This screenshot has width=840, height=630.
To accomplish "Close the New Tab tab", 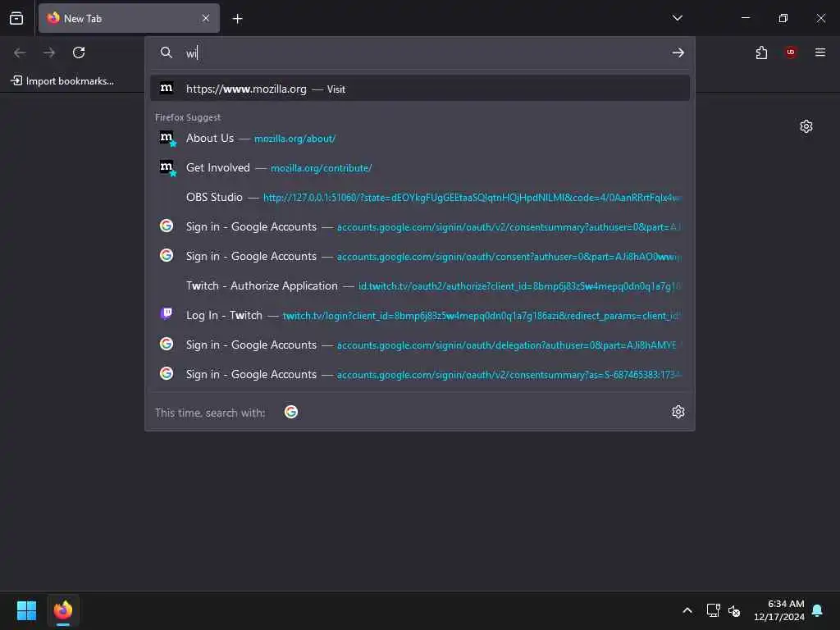I will tap(206, 18).
